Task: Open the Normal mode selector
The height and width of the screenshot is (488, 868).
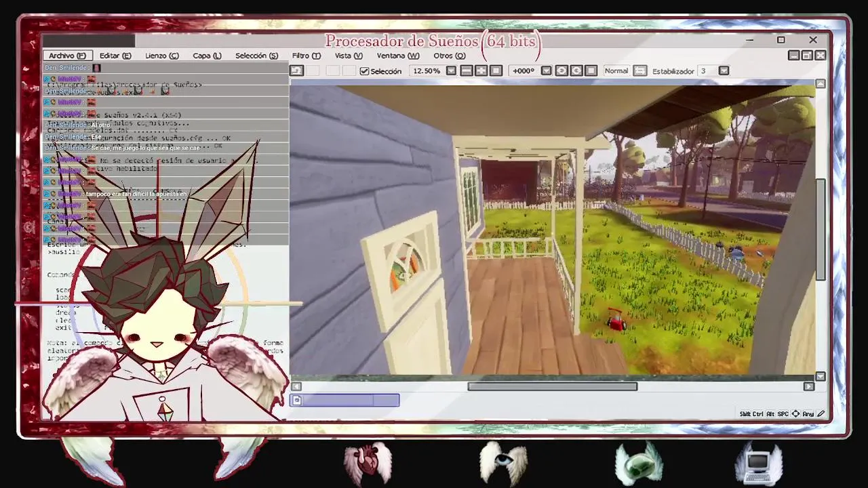Action: (x=616, y=70)
